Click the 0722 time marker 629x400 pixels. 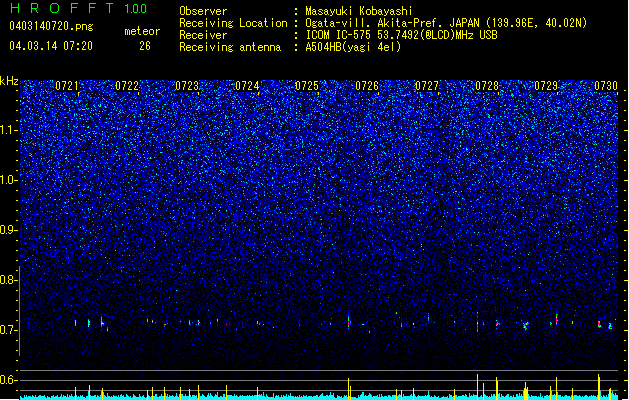(x=127, y=86)
